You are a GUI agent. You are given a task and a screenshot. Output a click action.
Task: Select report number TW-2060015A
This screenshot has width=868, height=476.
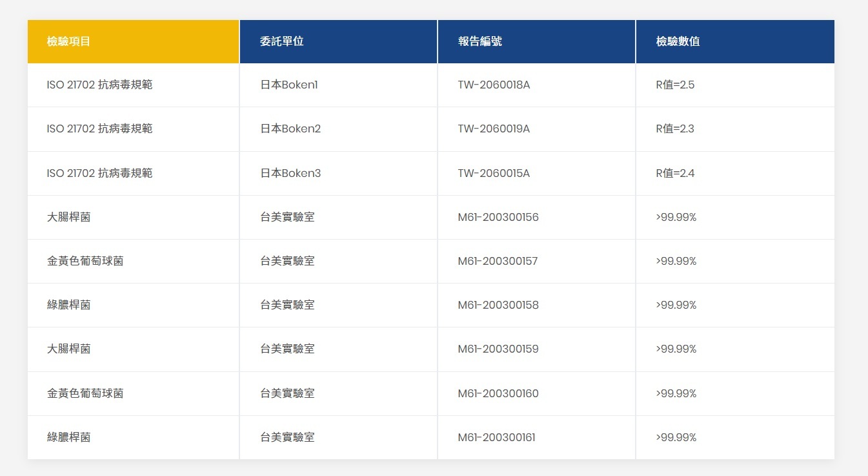494,173
